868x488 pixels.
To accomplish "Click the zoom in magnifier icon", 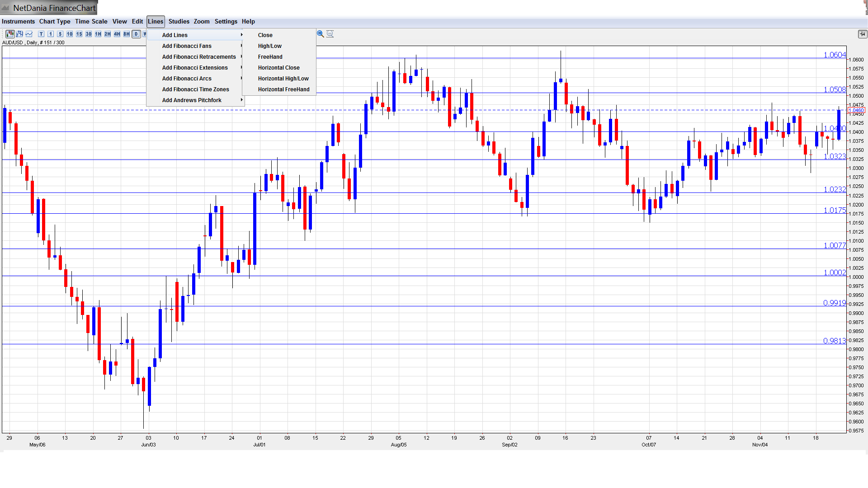I will [x=320, y=34].
